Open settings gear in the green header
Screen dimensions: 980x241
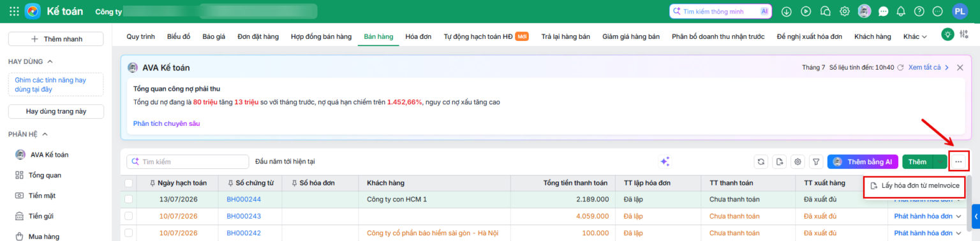click(845, 11)
